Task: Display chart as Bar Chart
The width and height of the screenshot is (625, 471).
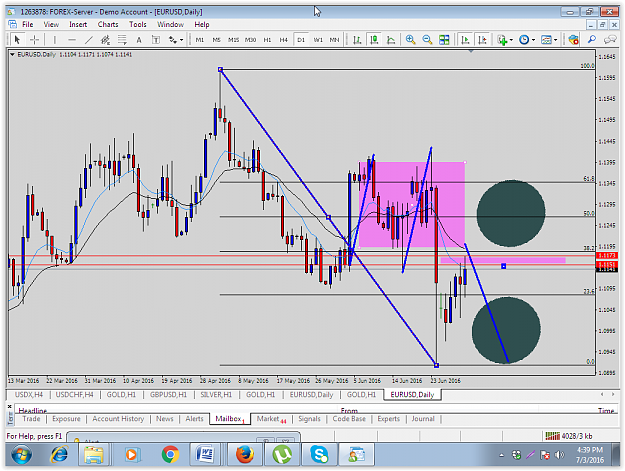Action: [357, 39]
